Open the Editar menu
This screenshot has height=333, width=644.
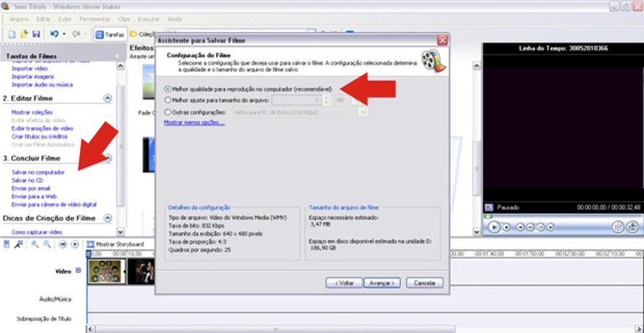point(43,19)
